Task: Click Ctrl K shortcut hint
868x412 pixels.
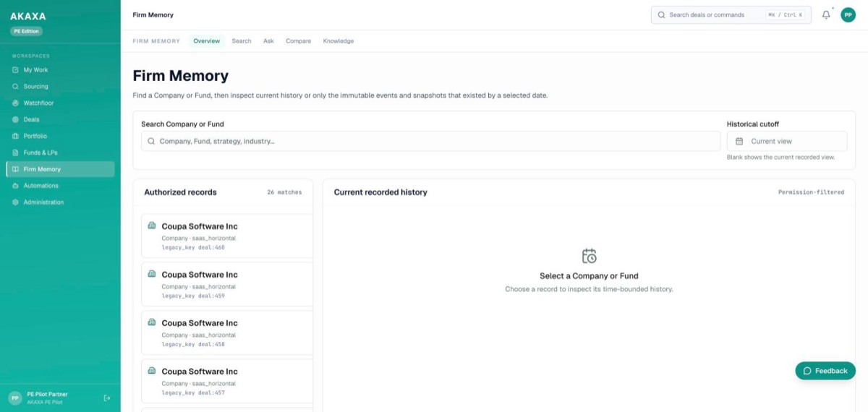Action: (786, 14)
